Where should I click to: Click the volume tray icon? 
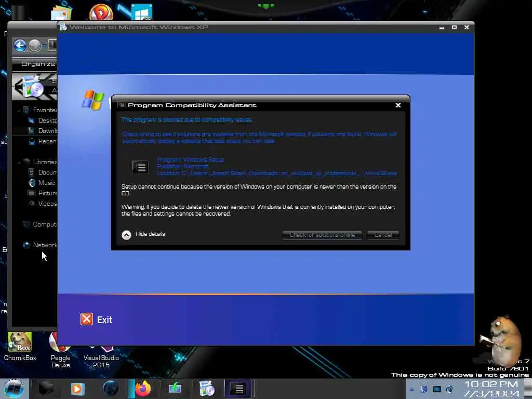pos(449,389)
